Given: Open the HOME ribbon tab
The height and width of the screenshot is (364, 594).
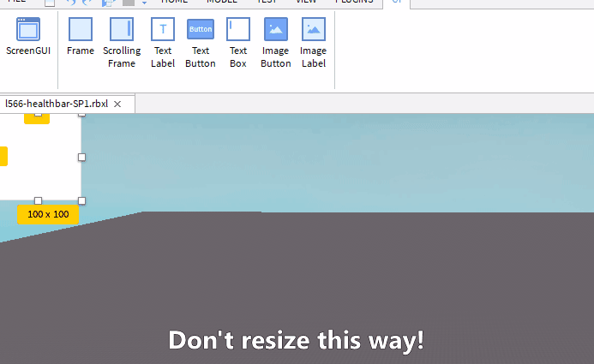Looking at the screenshot, I should (174, 2).
